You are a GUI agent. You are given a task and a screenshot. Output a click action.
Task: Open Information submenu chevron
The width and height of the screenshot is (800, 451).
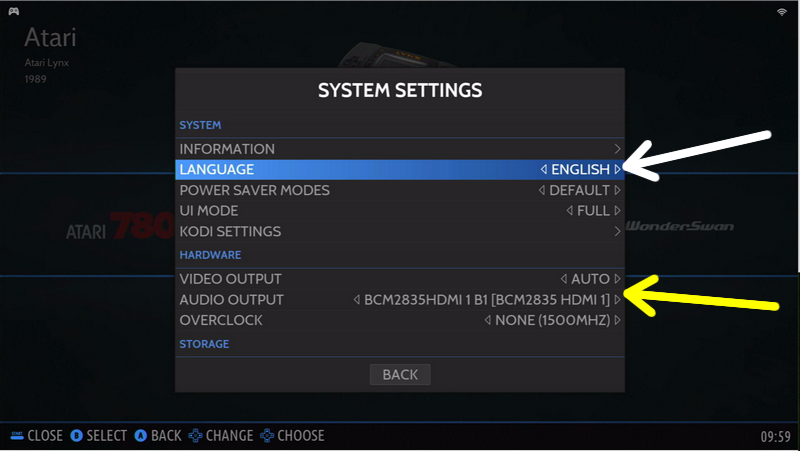tap(617, 149)
